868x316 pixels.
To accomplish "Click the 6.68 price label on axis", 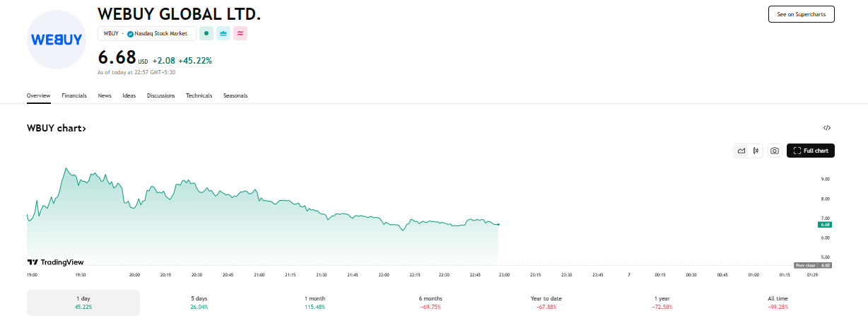I will pos(824,225).
